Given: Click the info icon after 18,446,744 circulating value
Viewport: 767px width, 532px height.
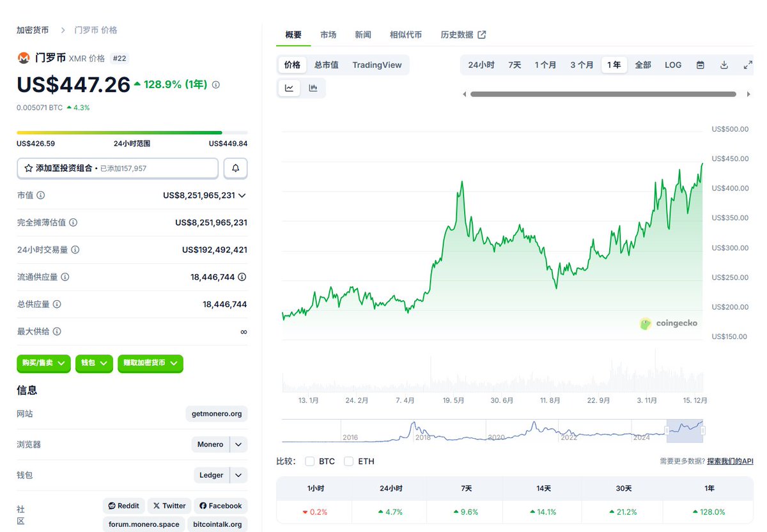Looking at the screenshot, I should [x=242, y=277].
